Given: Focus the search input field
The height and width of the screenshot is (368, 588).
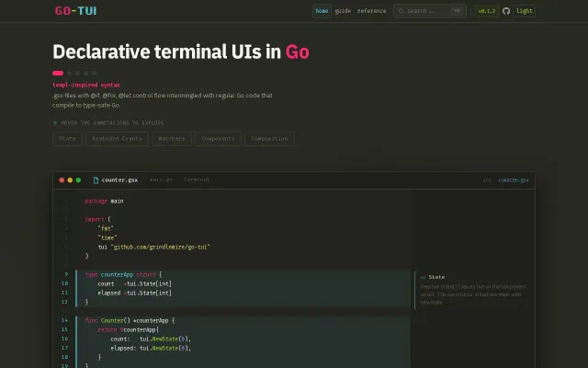Looking at the screenshot, I should [x=430, y=11].
